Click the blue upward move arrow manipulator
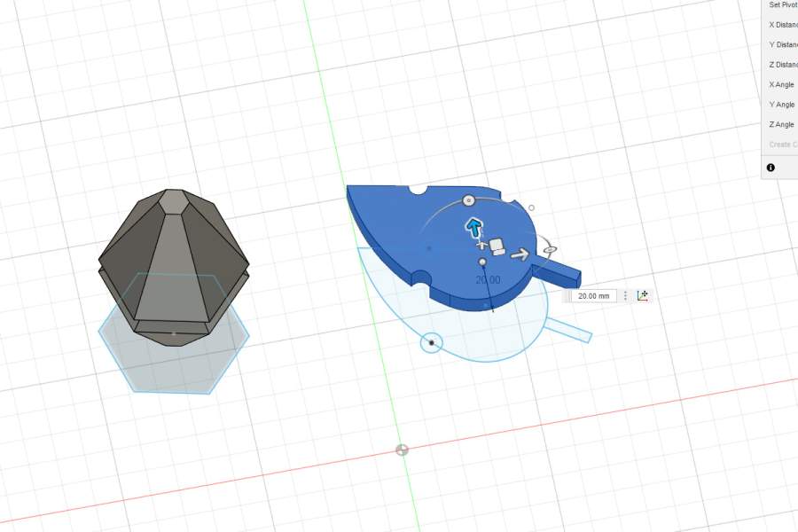This screenshot has width=798, height=532. click(x=474, y=228)
